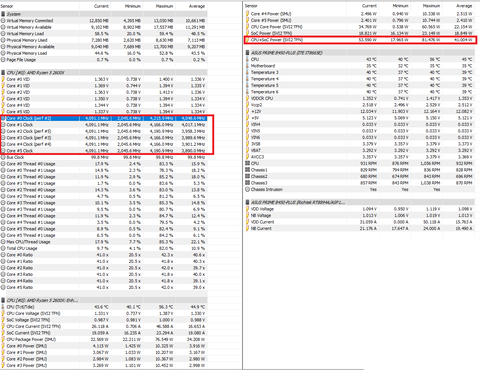480x370 pixels.
Task: Click the voltage icon beside Core #0 VID
Action: 3,79
